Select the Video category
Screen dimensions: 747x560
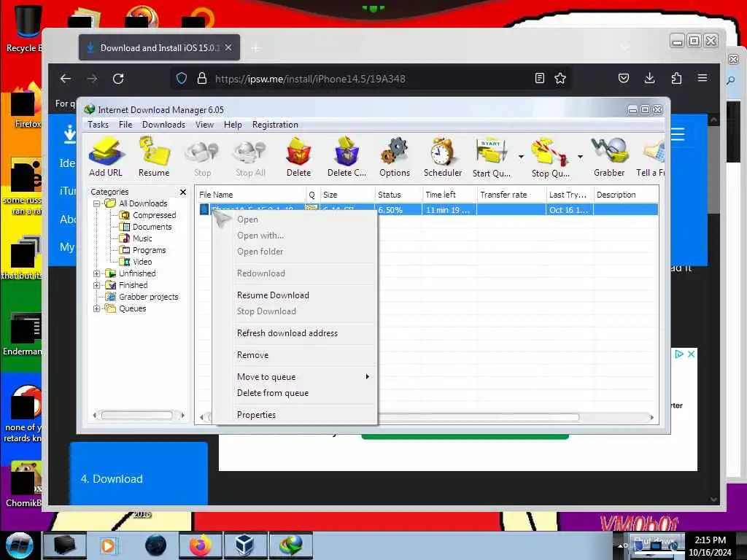(x=142, y=262)
